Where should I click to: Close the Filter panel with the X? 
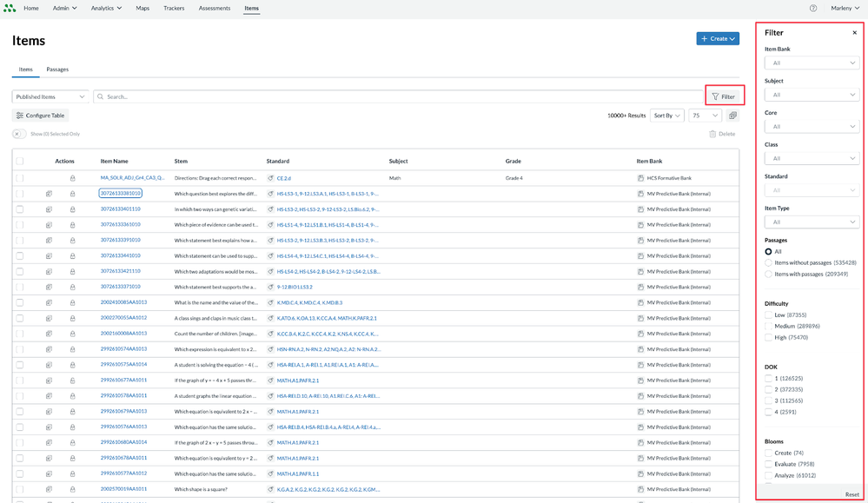(x=854, y=33)
